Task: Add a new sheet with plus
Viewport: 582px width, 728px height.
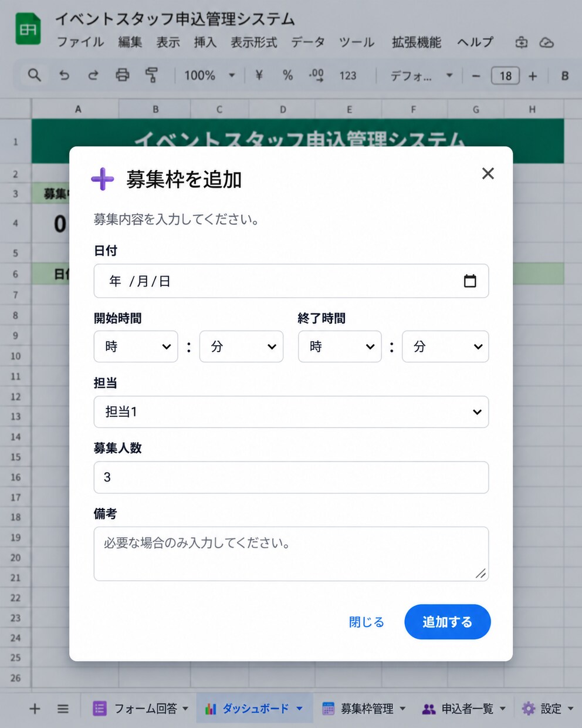Action: click(x=35, y=709)
